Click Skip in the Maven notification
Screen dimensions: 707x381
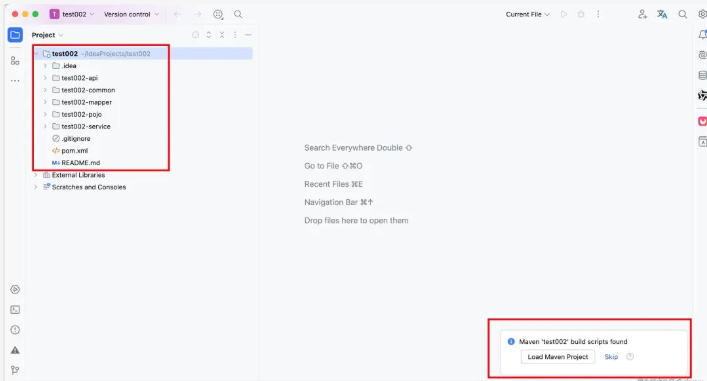[x=611, y=357]
